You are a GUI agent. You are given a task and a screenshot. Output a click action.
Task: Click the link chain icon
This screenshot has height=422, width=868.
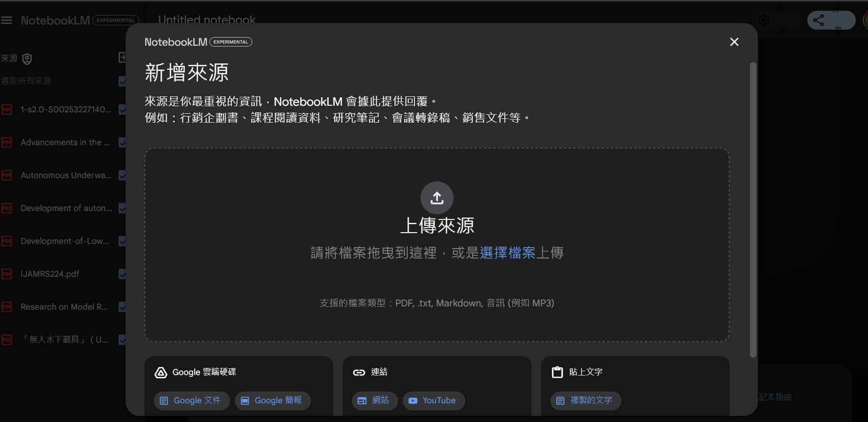coord(359,372)
